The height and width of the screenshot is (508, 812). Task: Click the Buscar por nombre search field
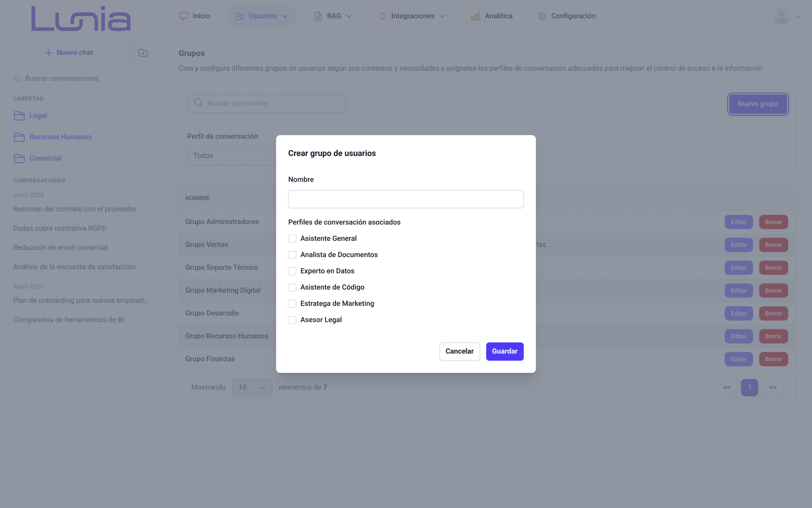(x=266, y=104)
